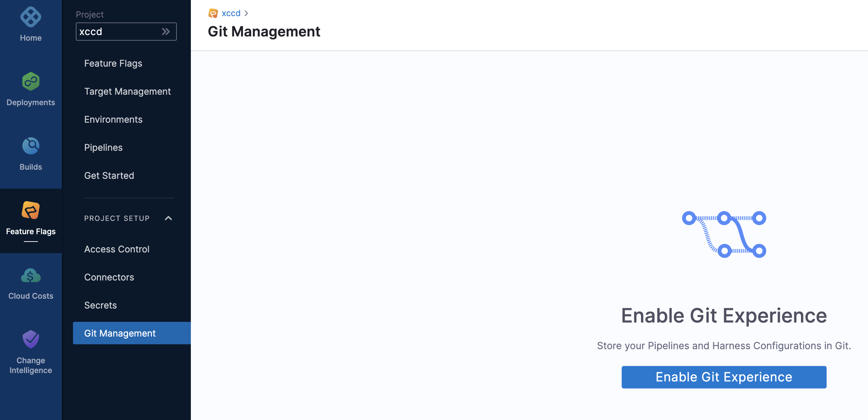The width and height of the screenshot is (868, 420).
Task: Open the Home module icon
Action: pos(31,17)
